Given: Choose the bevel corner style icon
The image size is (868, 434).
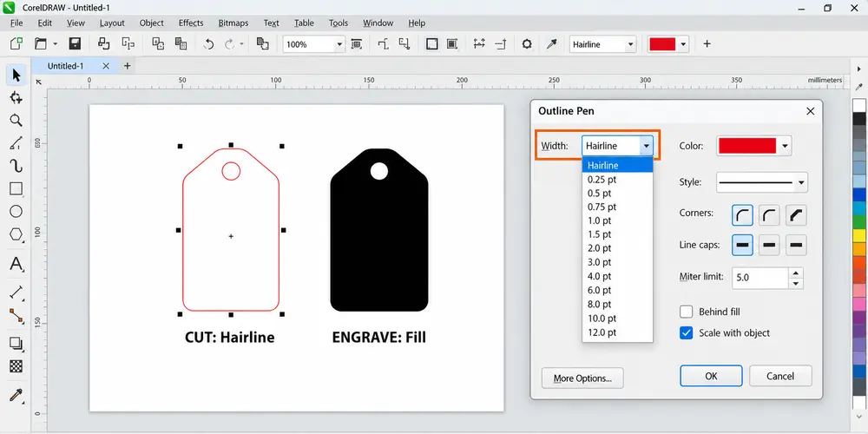Looking at the screenshot, I should tap(796, 215).
